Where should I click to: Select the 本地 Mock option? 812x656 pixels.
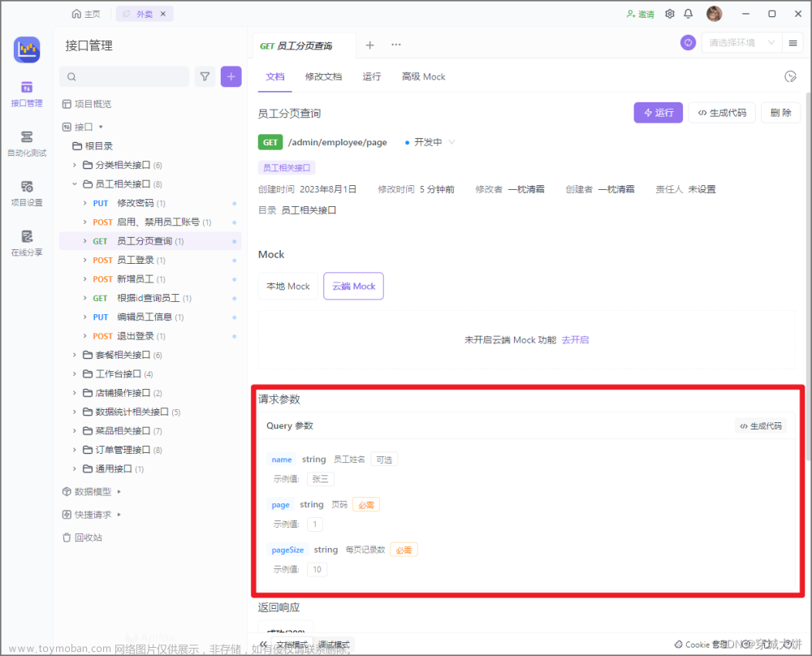click(x=288, y=286)
